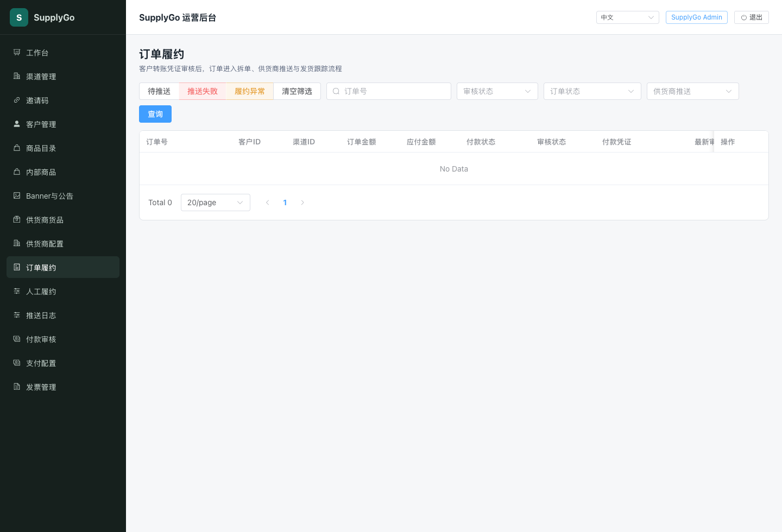Image resolution: width=782 pixels, height=532 pixels.
Task: Click the SupplyGo logo icon
Action: (19, 17)
